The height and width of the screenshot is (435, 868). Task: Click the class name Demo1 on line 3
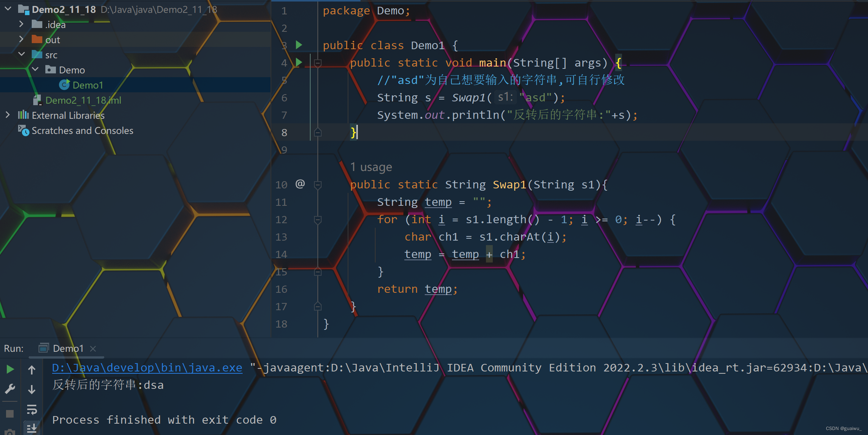pyautogui.click(x=428, y=45)
